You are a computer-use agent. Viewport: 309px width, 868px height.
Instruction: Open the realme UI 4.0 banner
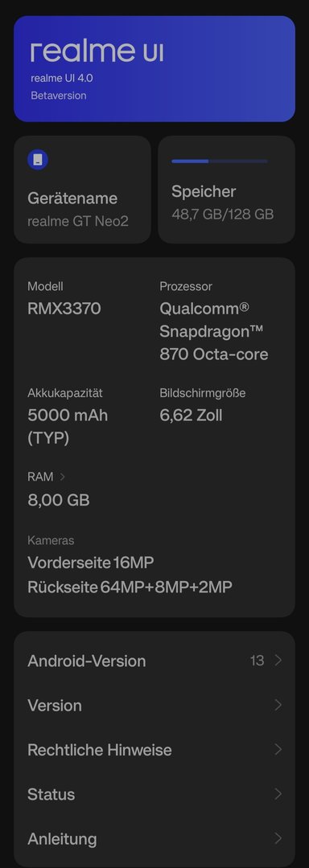(x=154, y=68)
